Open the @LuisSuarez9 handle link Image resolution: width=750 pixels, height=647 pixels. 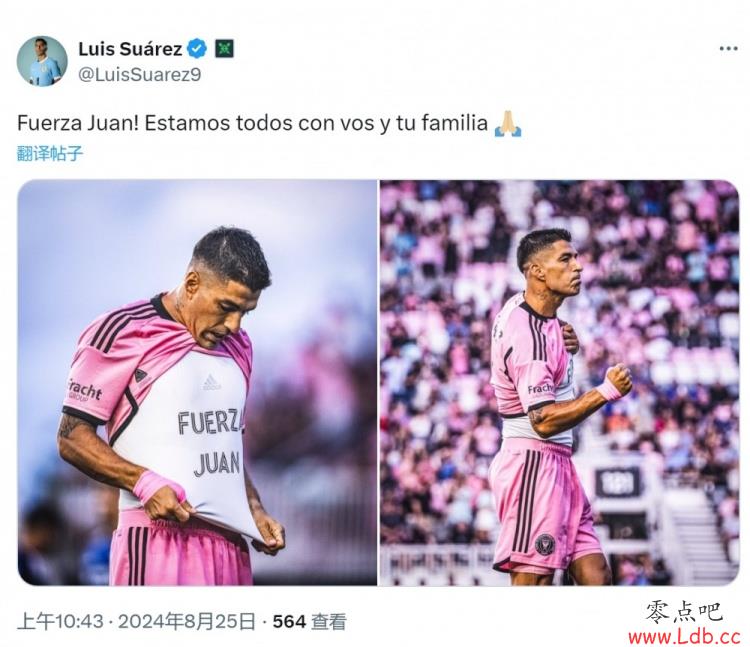(140, 75)
